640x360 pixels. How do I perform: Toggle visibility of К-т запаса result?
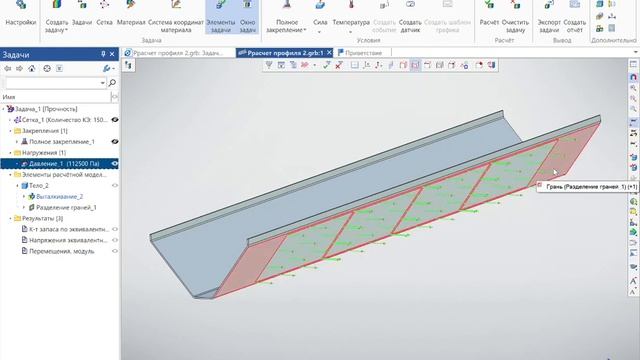click(x=115, y=229)
